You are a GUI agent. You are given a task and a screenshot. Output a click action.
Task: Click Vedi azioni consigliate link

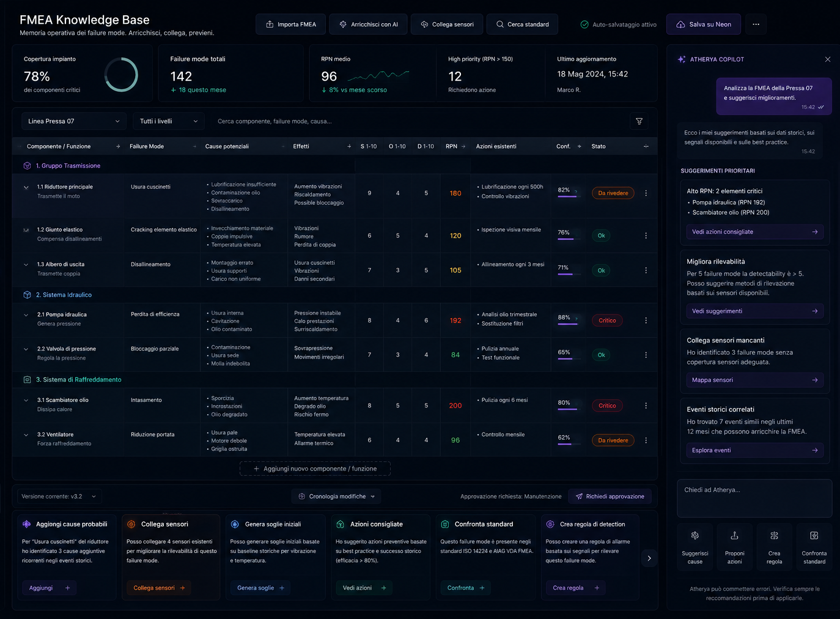755,232
